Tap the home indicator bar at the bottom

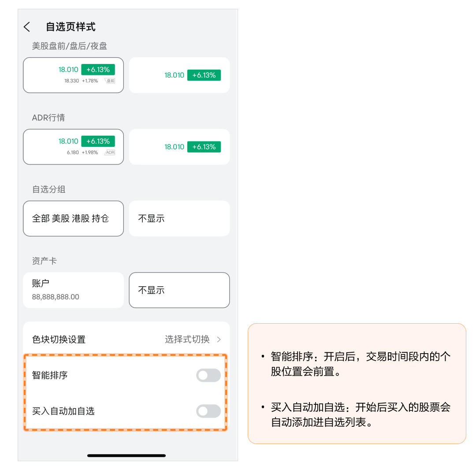coord(126,455)
